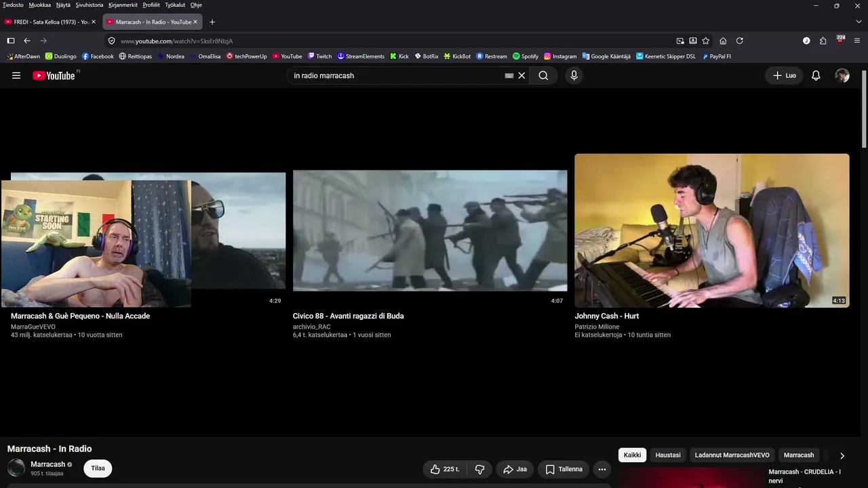Dislike the video with thumbs down
868x488 pixels.
pos(479,469)
